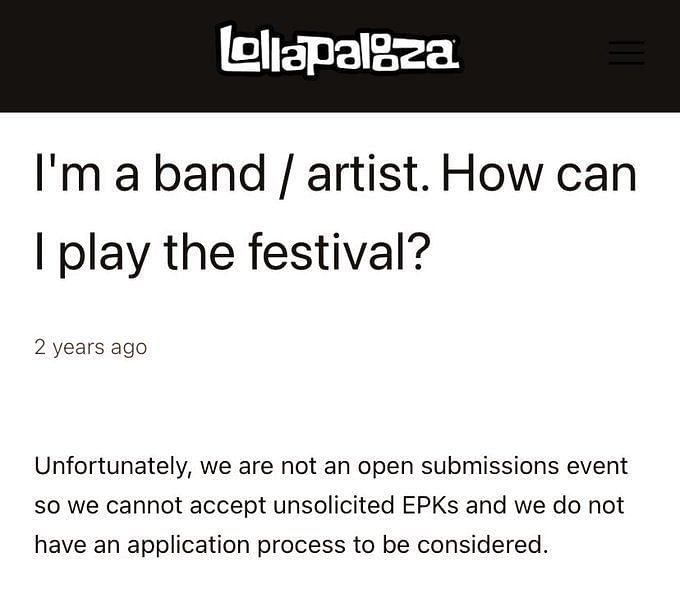This screenshot has height=594, width=680.
Task: Click the word "Unfortunately" in the answer
Action: 113,467
